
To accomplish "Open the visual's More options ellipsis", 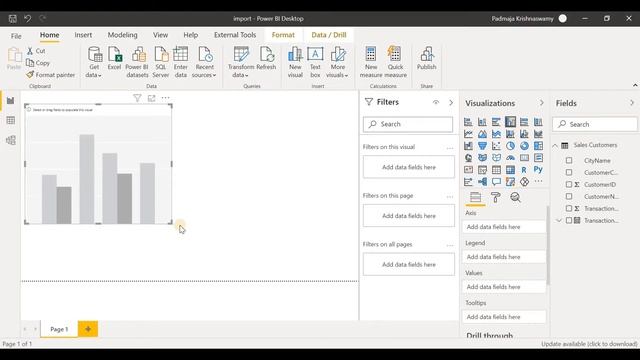I will [165, 98].
